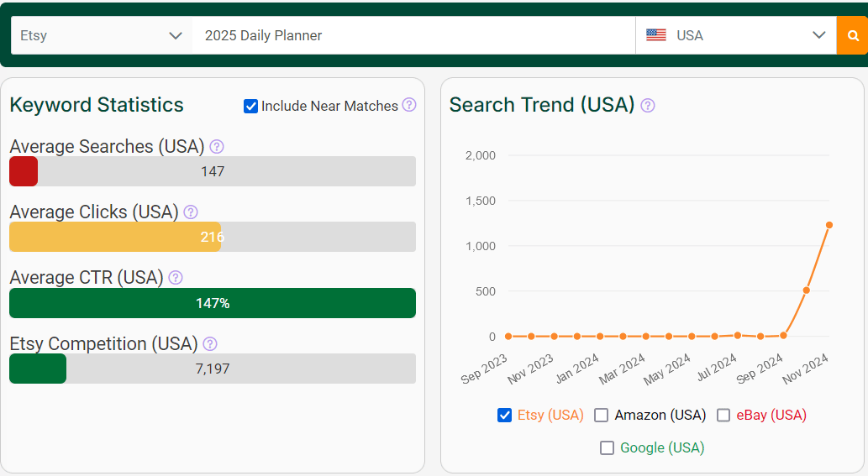Viewport: 868px width, 476px height.
Task: Click the USA flag icon
Action: click(656, 34)
